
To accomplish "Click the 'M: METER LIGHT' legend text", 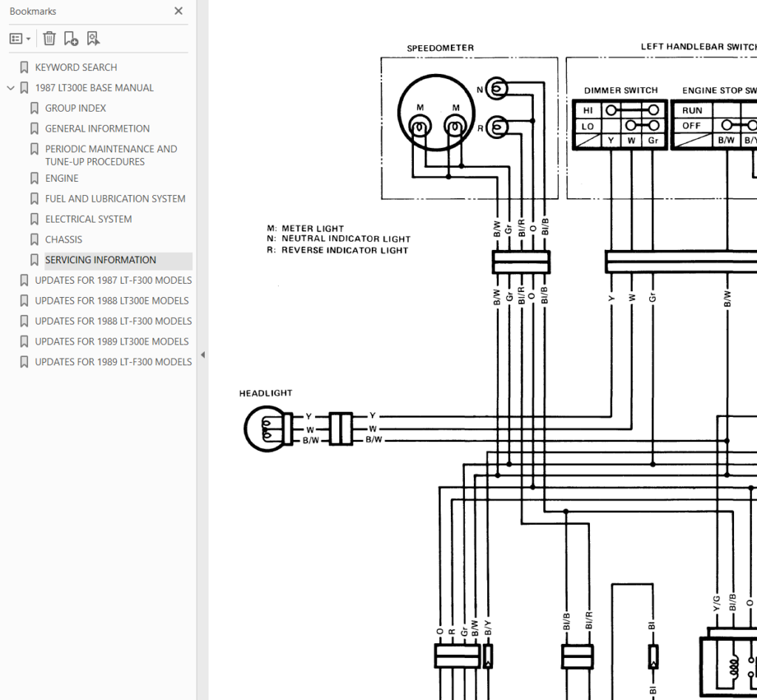I will (x=305, y=228).
